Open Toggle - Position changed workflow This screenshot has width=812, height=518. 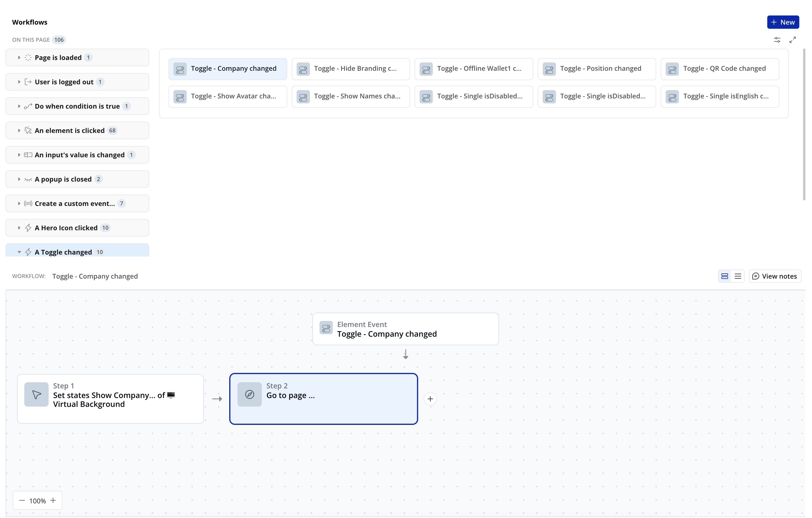tap(597, 69)
